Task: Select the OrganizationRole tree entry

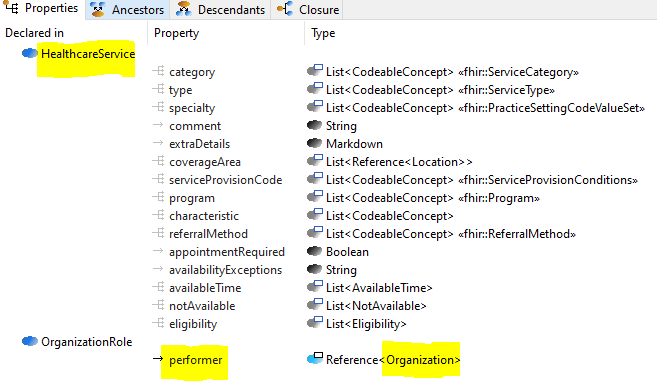Action: [x=86, y=342]
